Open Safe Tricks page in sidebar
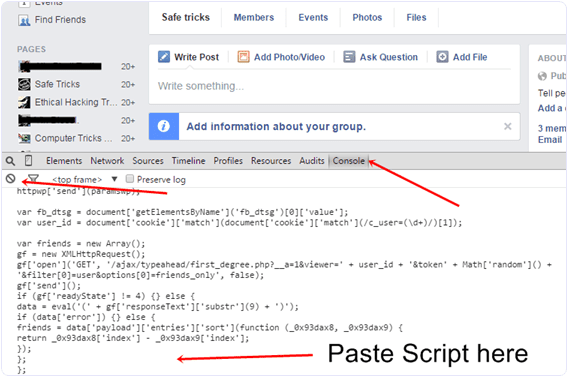Viewport: 568px width, 377px height. pyautogui.click(x=57, y=84)
